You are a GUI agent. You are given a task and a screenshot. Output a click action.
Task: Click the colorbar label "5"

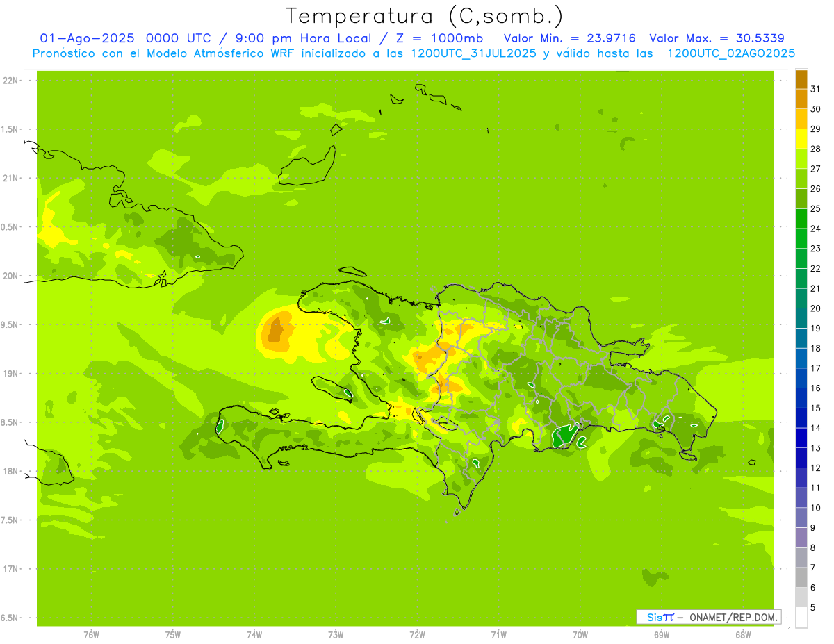pos(813,607)
